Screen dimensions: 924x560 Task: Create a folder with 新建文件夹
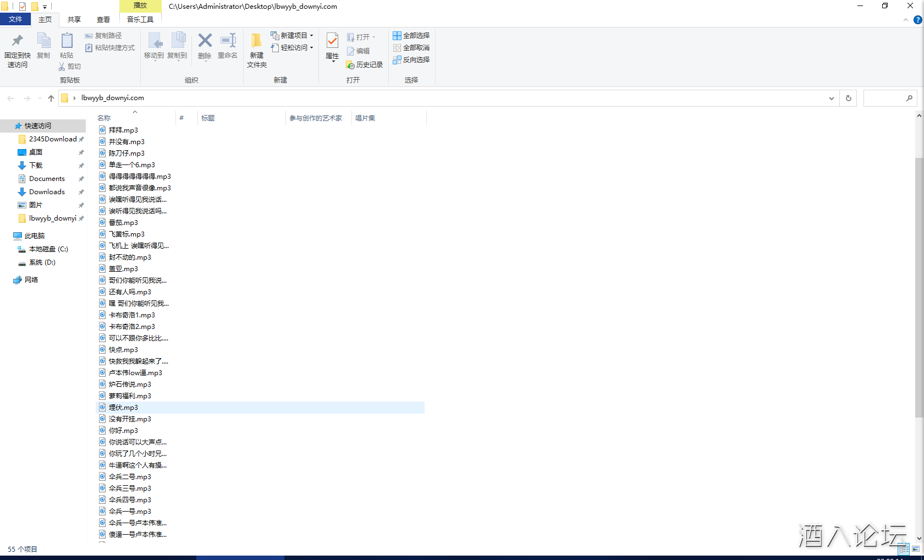pyautogui.click(x=257, y=51)
